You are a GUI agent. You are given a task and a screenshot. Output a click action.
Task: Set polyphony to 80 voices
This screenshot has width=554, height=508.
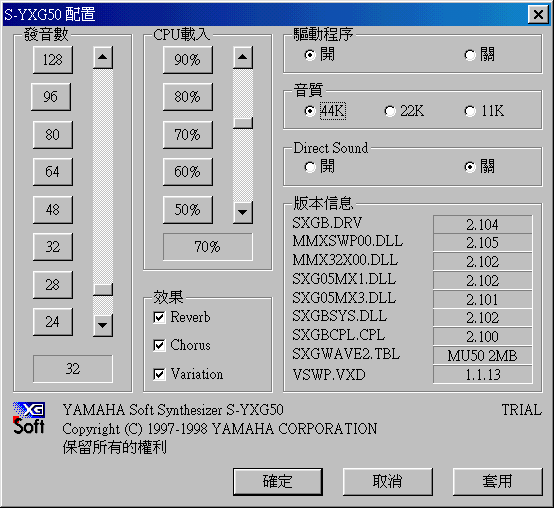click(53, 135)
